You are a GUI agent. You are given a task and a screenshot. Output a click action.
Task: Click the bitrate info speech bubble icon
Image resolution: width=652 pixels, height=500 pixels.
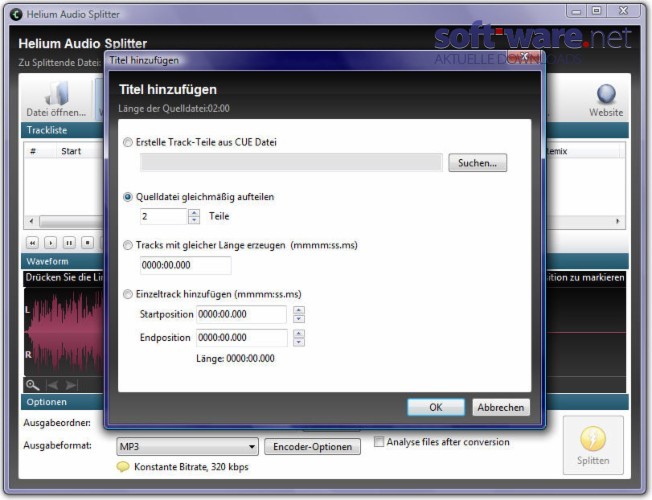(x=123, y=467)
